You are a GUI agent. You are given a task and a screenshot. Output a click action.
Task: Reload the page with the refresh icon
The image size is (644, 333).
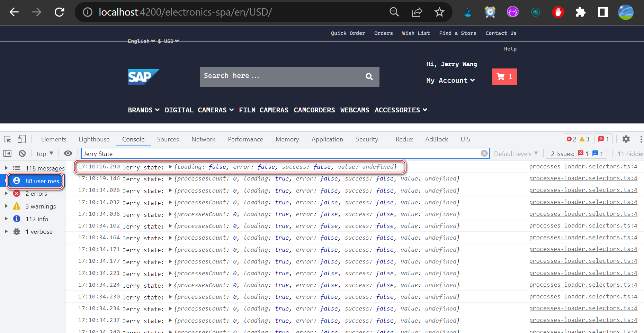coord(60,12)
